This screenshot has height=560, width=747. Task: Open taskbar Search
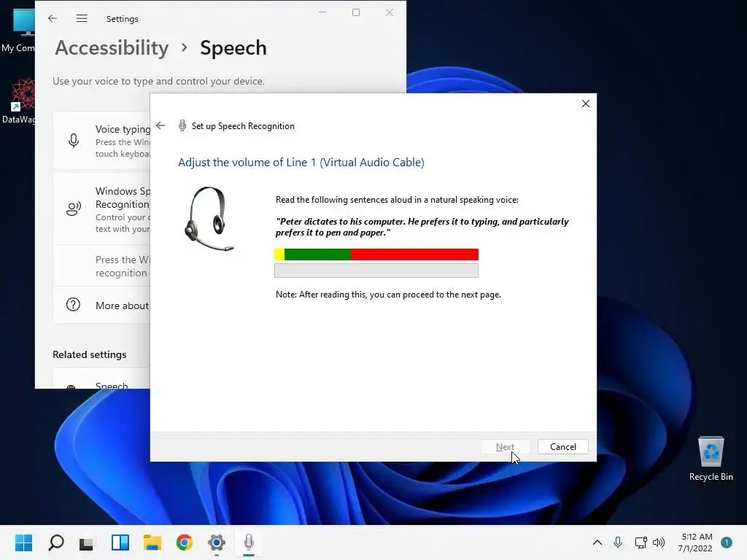(x=55, y=542)
